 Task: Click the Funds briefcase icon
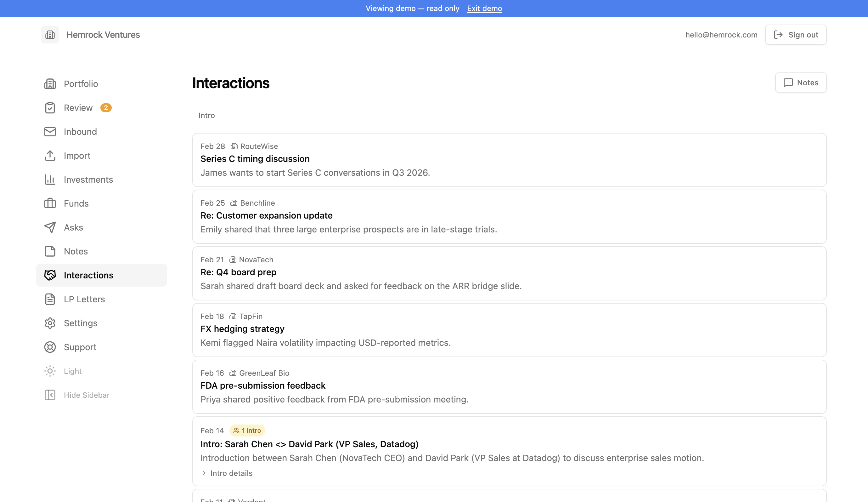pyautogui.click(x=50, y=203)
